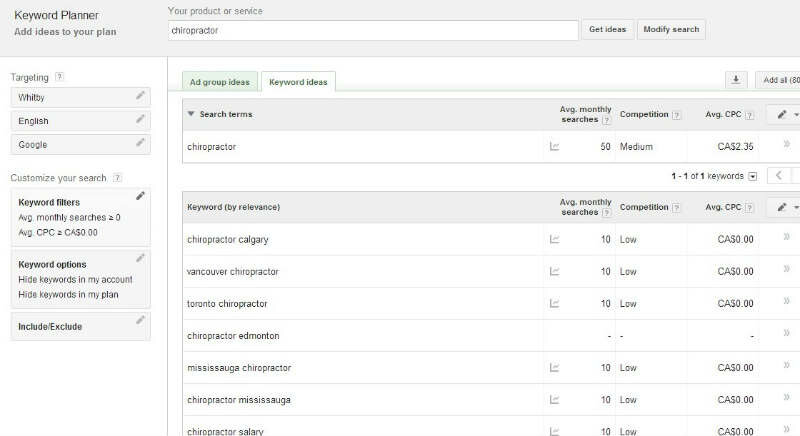Add toronto chiropractor to plan

tap(787, 301)
